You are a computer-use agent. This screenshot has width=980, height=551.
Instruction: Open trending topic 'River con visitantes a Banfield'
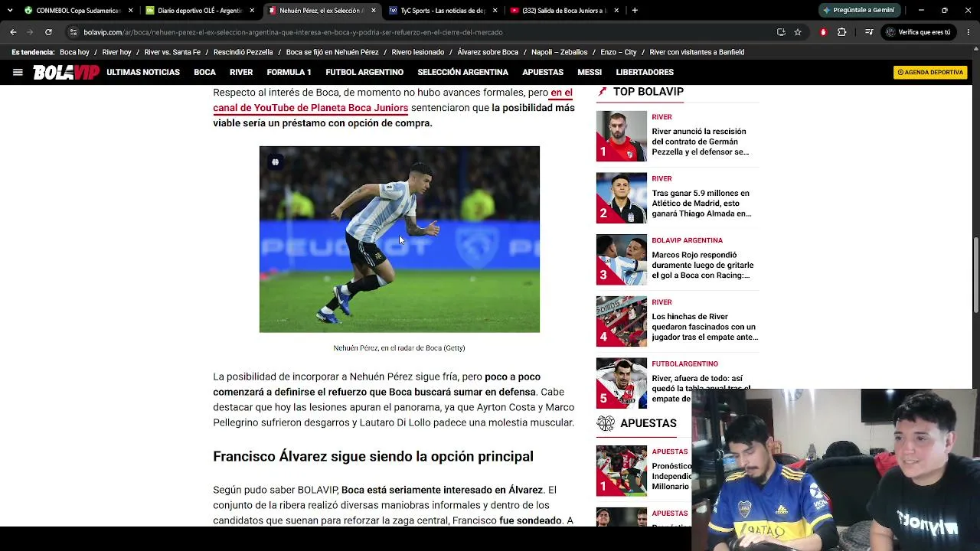[x=697, y=52]
